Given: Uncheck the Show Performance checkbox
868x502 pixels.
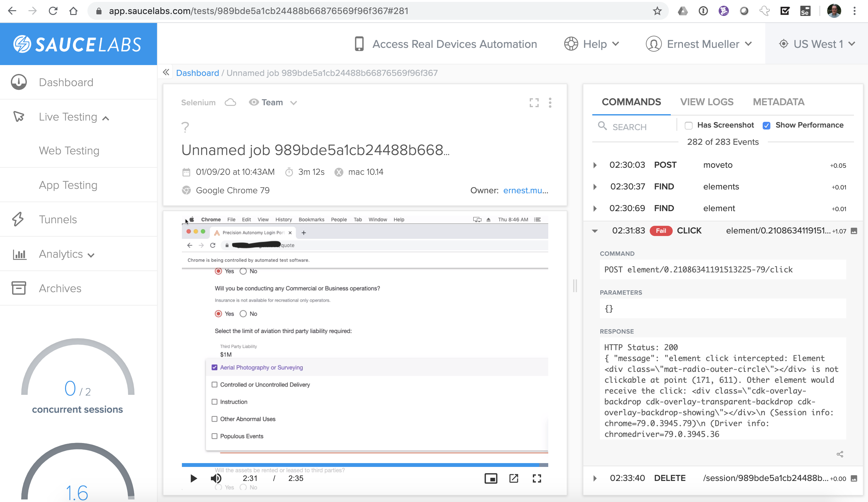Looking at the screenshot, I should coord(767,126).
